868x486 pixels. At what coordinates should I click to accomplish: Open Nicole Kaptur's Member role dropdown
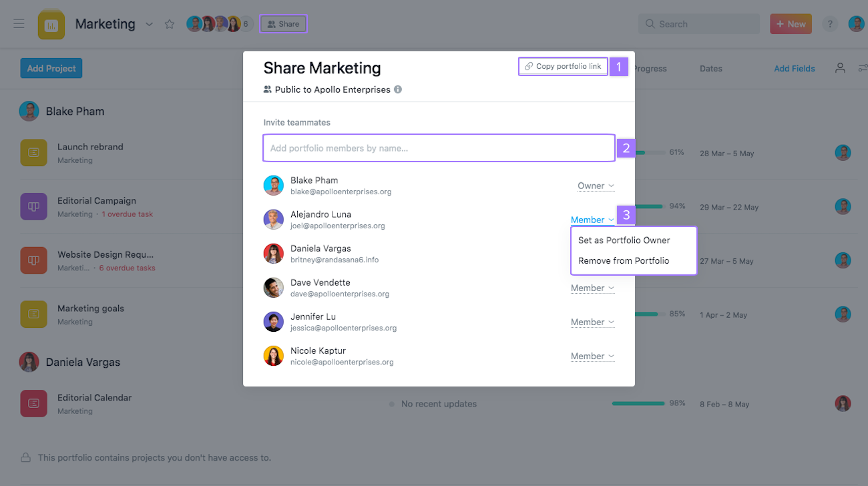[592, 356]
